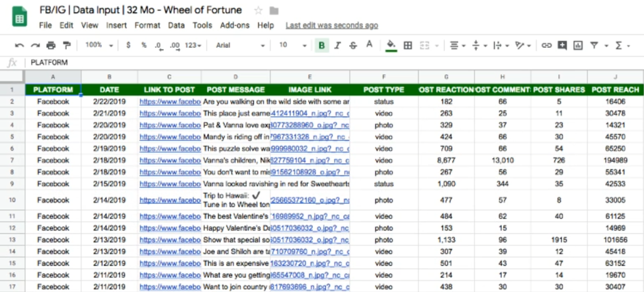The width and height of the screenshot is (644, 292).
Task: Open the File menu
Action: click(45, 25)
